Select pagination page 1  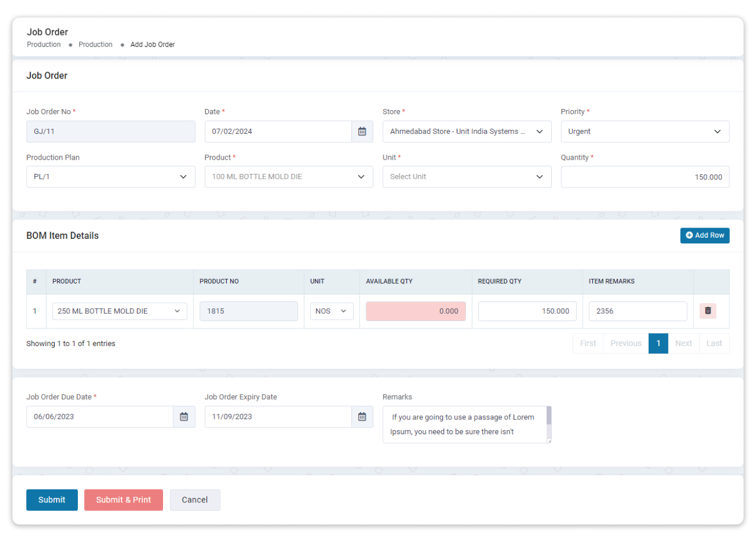coord(658,343)
